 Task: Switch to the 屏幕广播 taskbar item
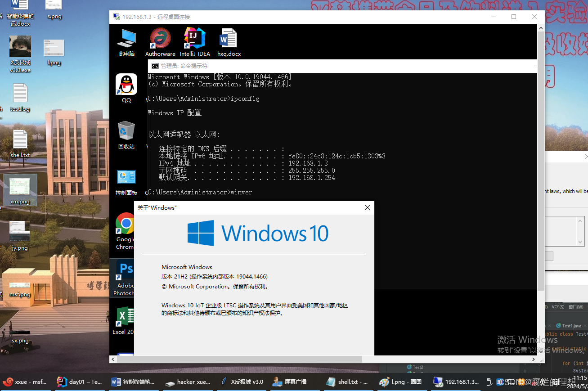click(296, 382)
